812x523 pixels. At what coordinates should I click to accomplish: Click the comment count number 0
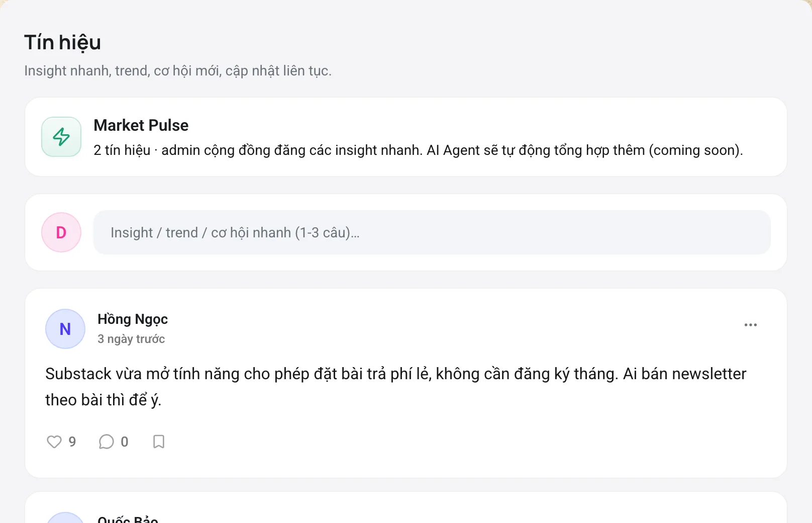click(x=125, y=442)
